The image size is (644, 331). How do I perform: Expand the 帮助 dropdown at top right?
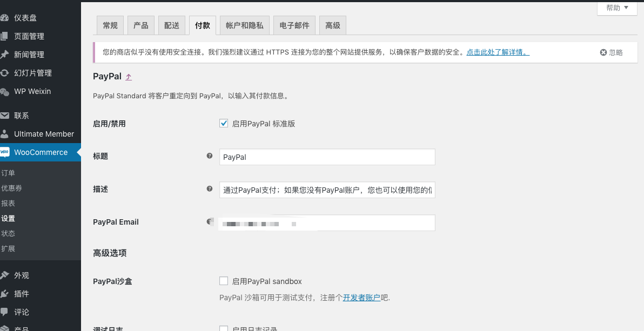617,8
